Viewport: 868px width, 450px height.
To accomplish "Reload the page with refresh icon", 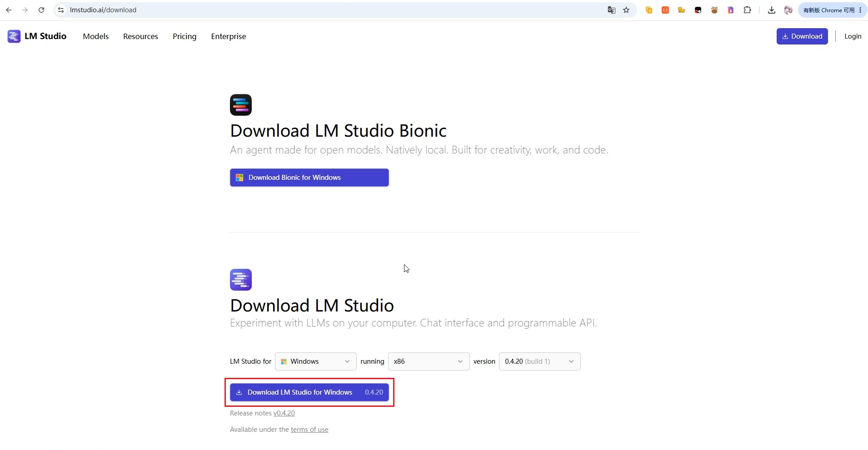I will click(x=41, y=10).
